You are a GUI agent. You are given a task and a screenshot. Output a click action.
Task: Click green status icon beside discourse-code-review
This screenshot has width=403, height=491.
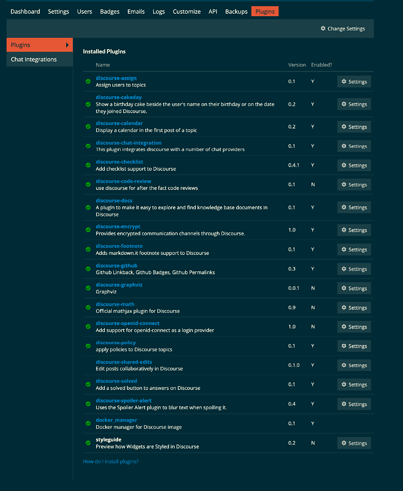pyautogui.click(x=88, y=184)
